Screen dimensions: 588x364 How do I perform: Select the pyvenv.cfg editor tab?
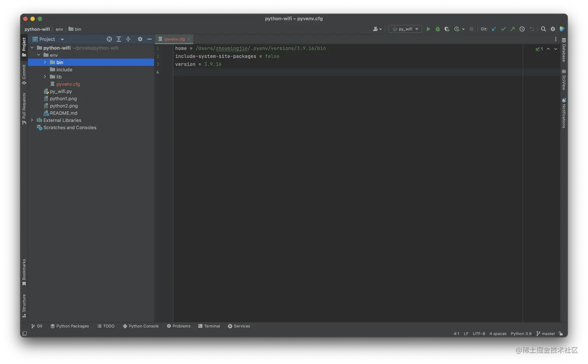tap(174, 39)
